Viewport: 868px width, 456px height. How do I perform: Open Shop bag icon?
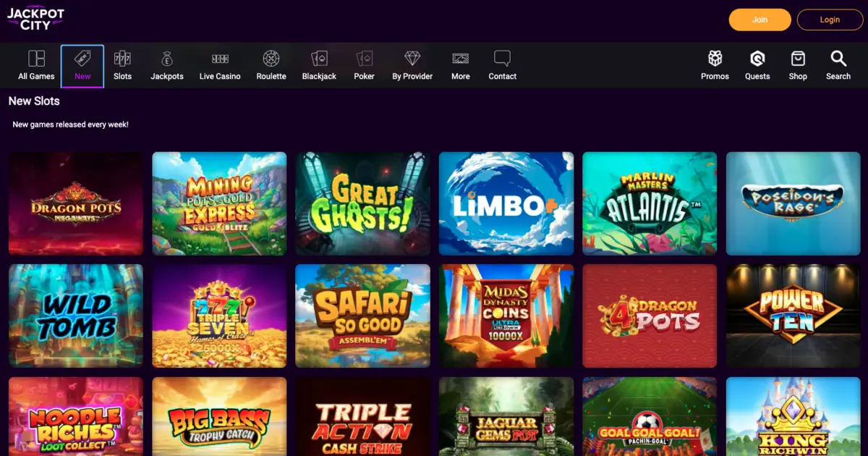798,59
